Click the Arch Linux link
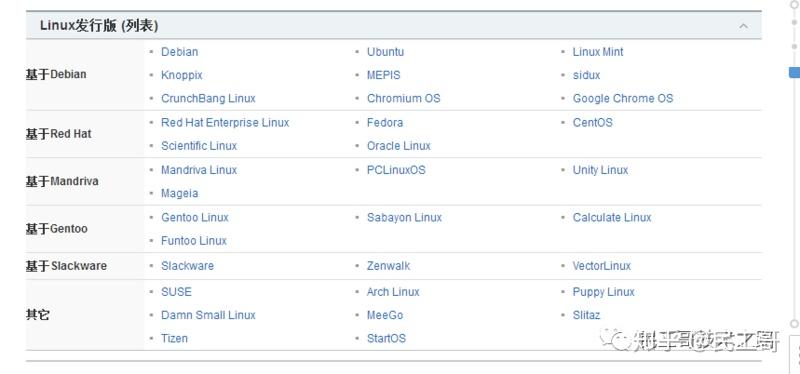 393,292
